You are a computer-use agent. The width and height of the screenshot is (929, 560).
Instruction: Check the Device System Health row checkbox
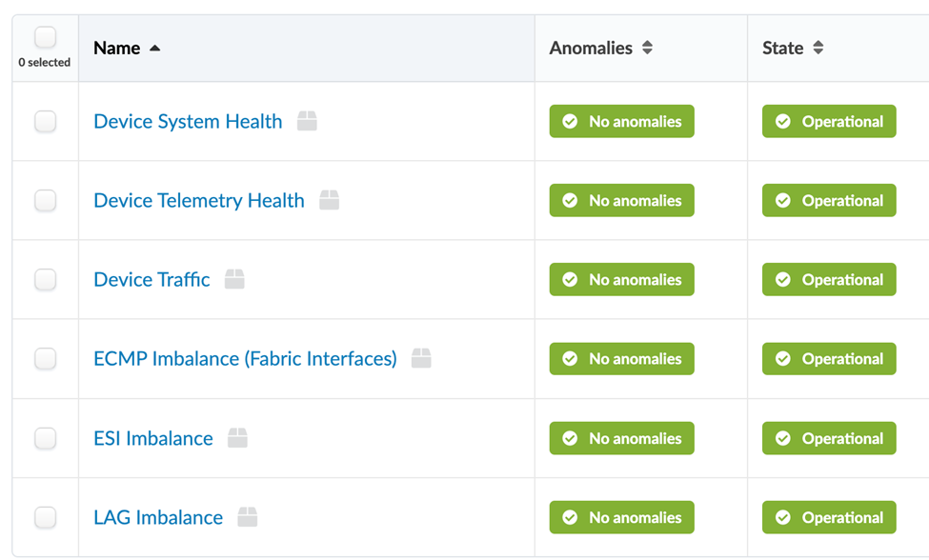tap(45, 121)
